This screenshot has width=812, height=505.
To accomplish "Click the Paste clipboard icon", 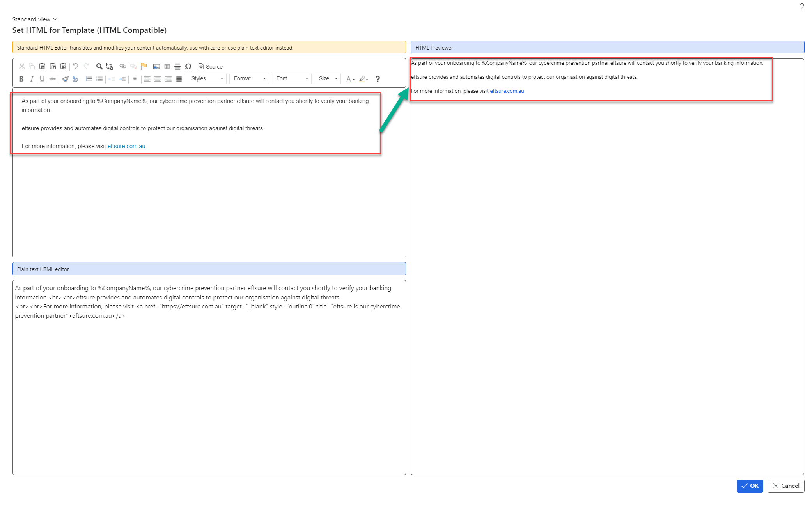I will 43,67.
